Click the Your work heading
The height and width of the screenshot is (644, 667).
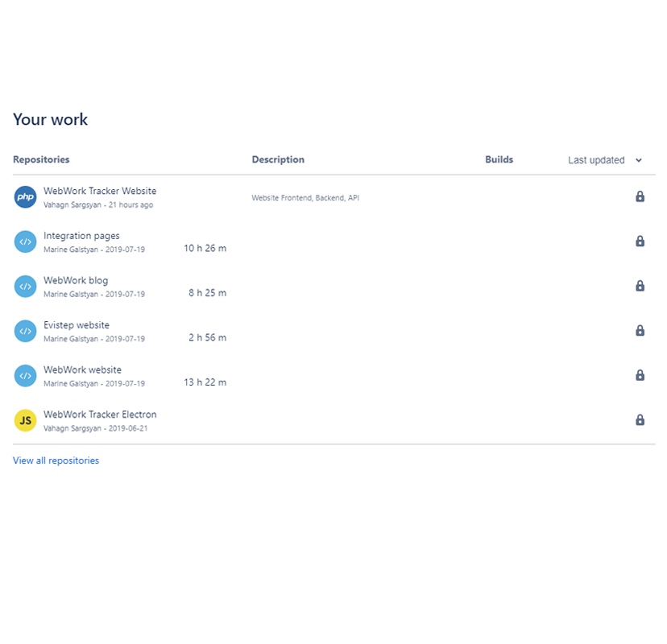coord(50,119)
